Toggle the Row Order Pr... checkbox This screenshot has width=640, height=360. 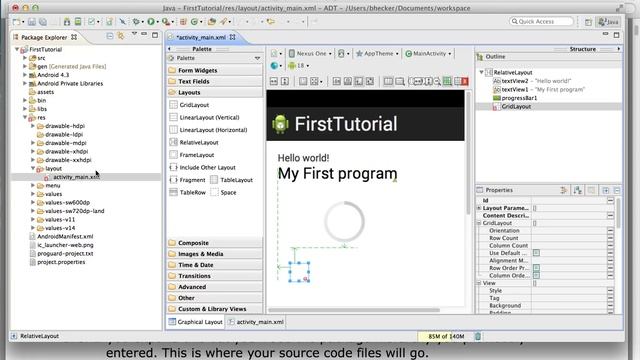pos(536,268)
